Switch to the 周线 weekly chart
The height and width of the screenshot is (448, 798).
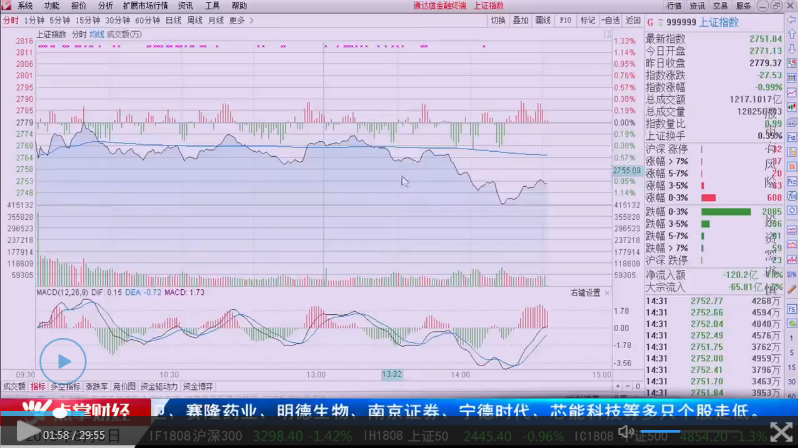195,20
